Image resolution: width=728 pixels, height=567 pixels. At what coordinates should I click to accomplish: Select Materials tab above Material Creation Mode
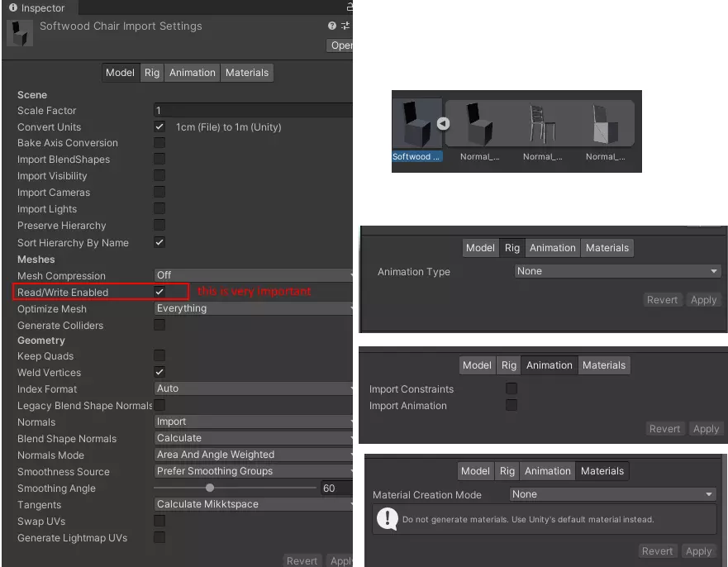pos(602,471)
